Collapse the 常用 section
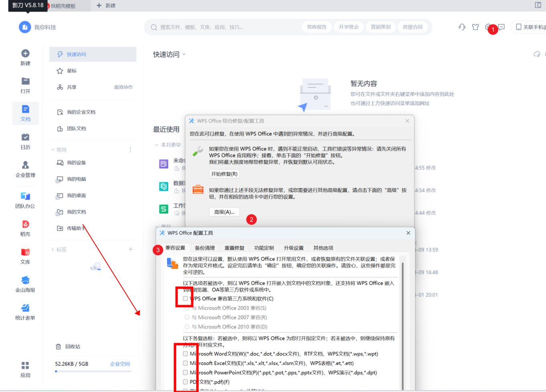 53,150
